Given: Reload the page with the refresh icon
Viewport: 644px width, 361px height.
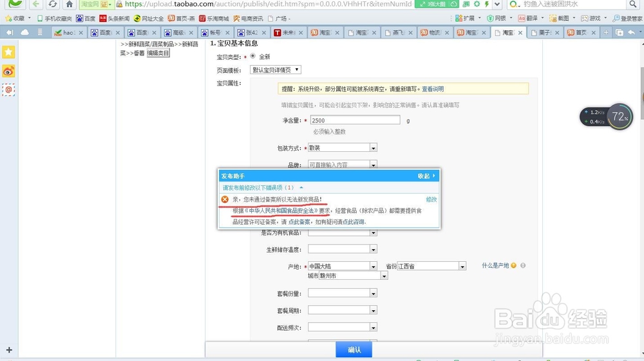Looking at the screenshot, I should click(x=52, y=4).
